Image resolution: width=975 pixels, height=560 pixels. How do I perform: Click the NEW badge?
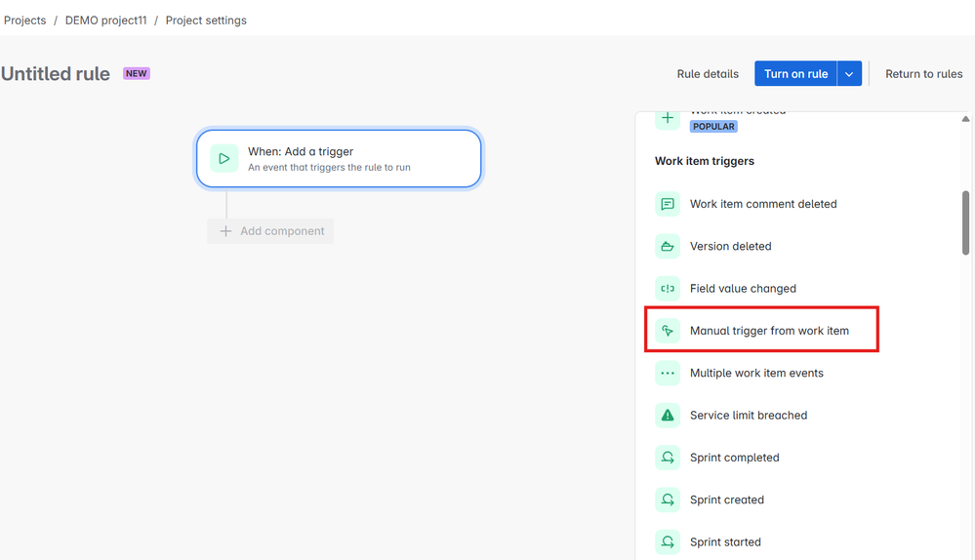137,73
